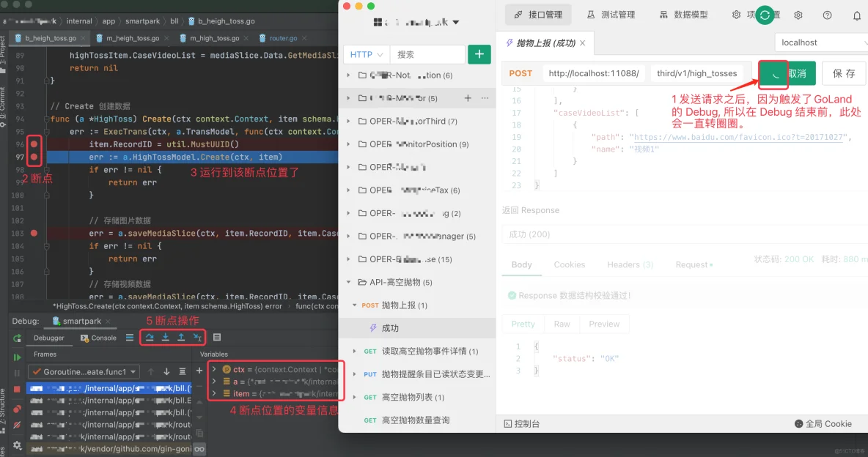Image resolution: width=868 pixels, height=457 pixels.
Task: Stop the smartpark debug session
Action: [17, 389]
